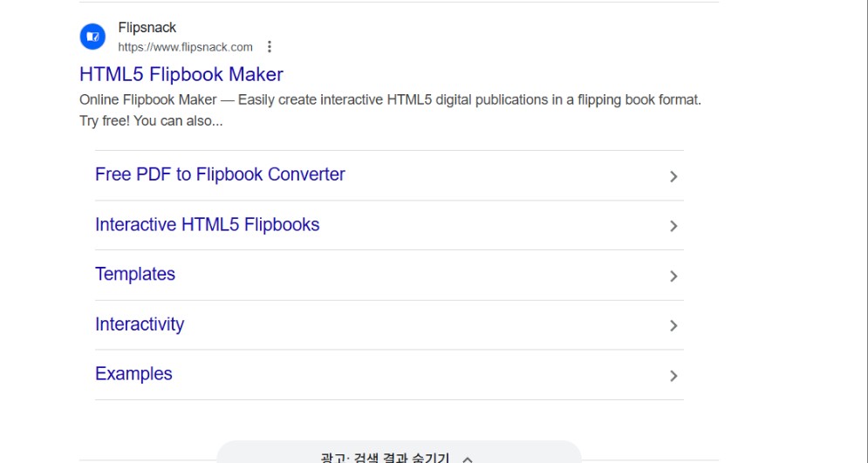Open the three-dot menu beside the Flipsnack URL
The height and width of the screenshot is (463, 868).
270,47
